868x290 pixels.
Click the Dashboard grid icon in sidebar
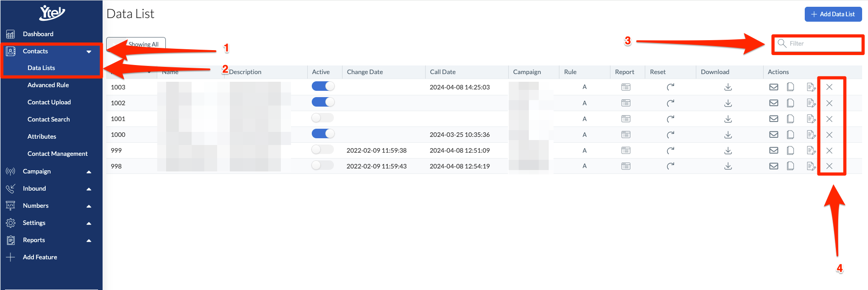point(10,34)
